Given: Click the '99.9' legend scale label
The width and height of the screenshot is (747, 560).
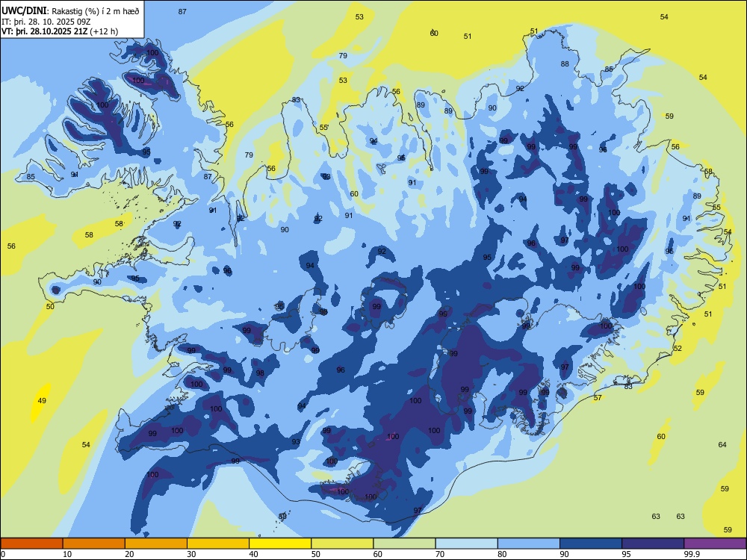Looking at the screenshot, I should (x=691, y=554).
